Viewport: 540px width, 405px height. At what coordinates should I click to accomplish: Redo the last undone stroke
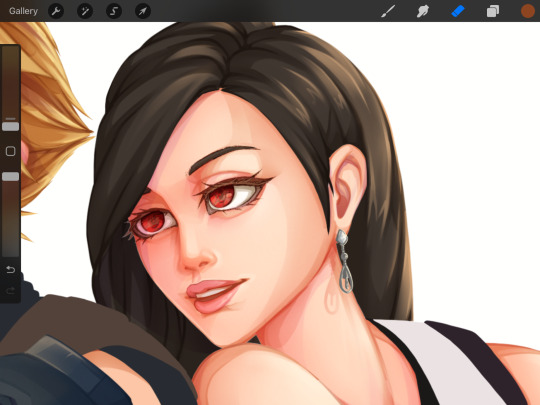coord(11,291)
